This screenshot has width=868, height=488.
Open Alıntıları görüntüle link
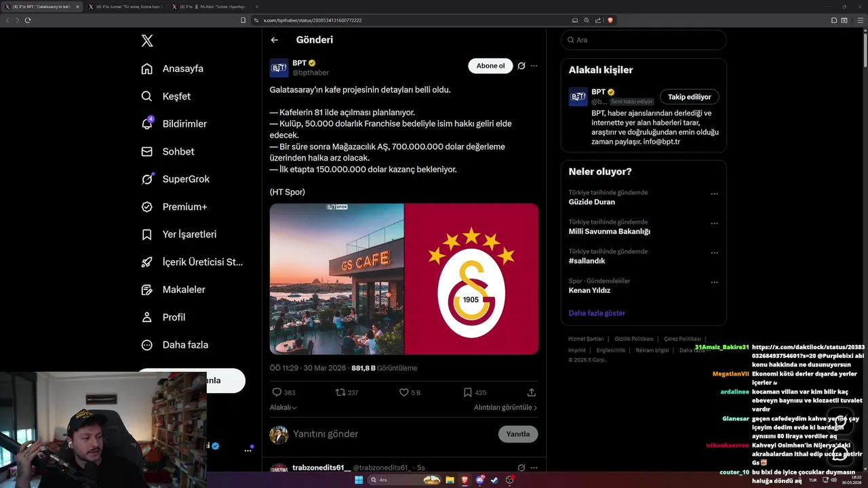coord(505,407)
